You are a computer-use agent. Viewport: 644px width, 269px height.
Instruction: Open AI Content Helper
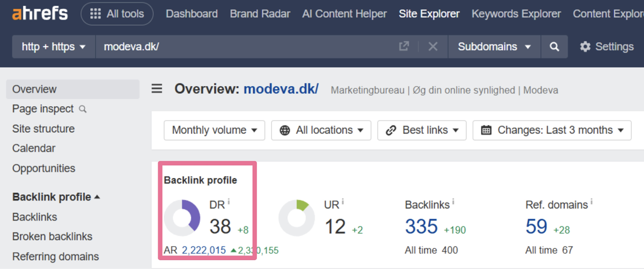coord(344,14)
